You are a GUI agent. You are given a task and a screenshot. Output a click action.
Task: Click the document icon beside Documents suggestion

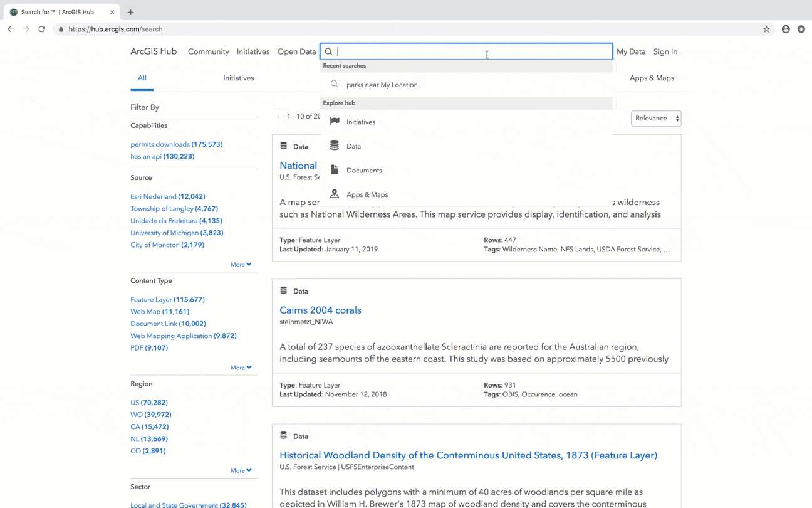[x=334, y=170]
